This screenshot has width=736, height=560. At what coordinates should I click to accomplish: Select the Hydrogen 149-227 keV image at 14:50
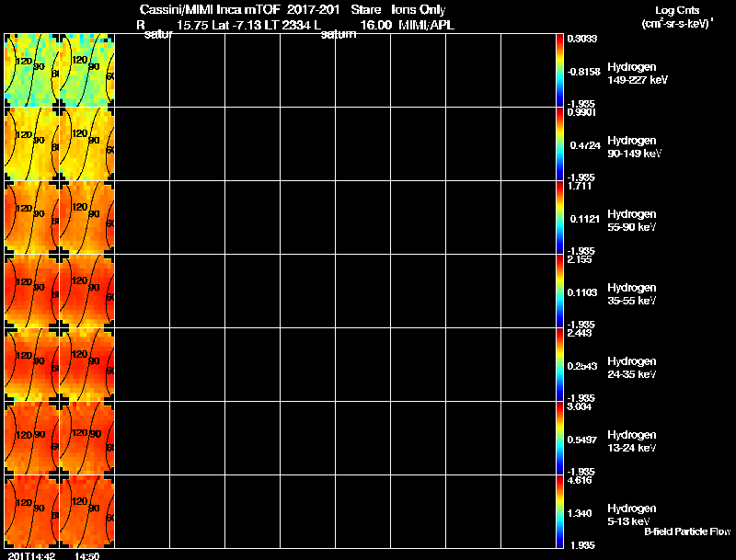coord(86,71)
